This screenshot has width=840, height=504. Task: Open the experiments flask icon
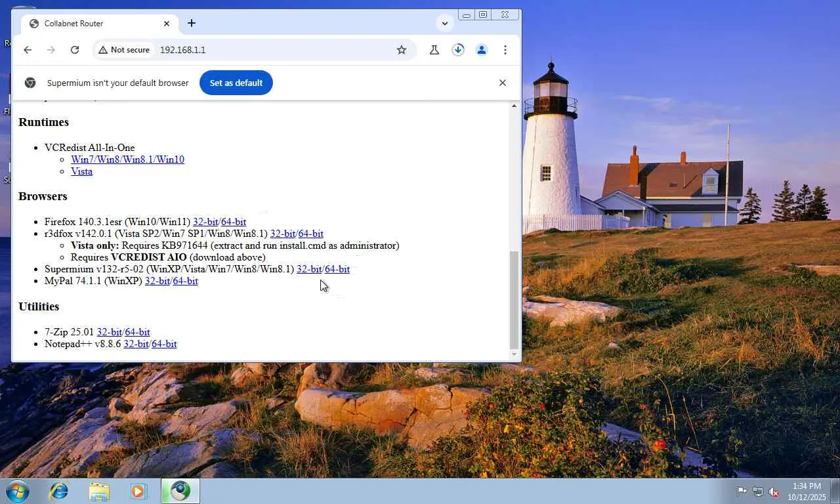[434, 50]
